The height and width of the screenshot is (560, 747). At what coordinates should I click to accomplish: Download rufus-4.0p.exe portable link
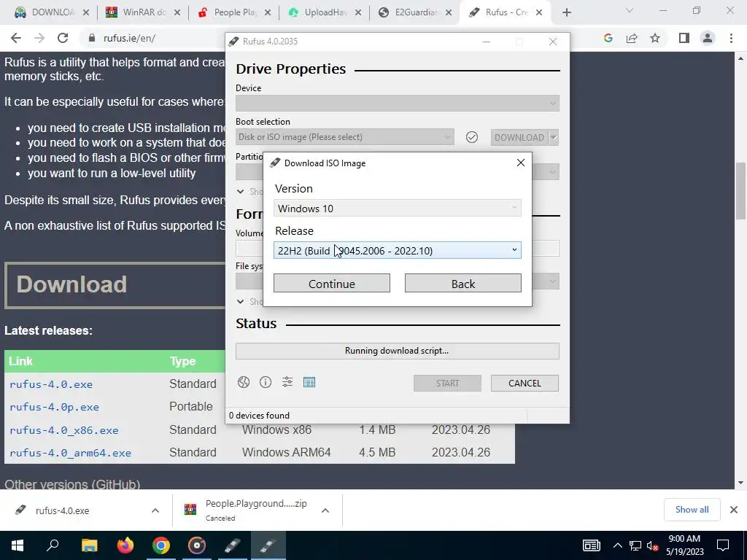(54, 407)
